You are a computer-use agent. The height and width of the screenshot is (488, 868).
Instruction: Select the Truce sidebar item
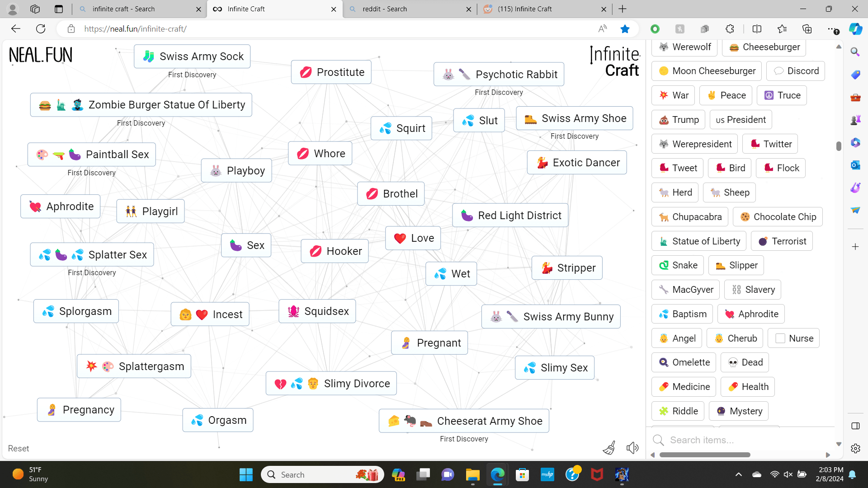[782, 95]
